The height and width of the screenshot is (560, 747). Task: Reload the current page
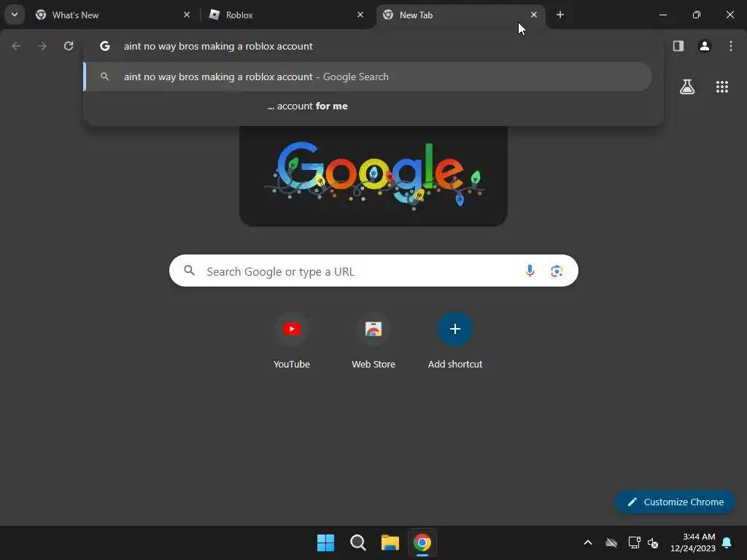click(69, 46)
